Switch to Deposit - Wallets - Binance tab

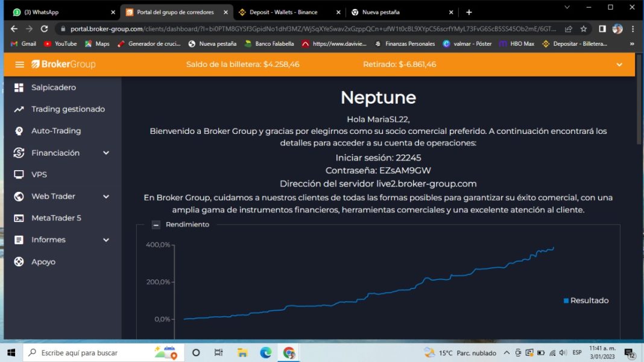click(289, 12)
